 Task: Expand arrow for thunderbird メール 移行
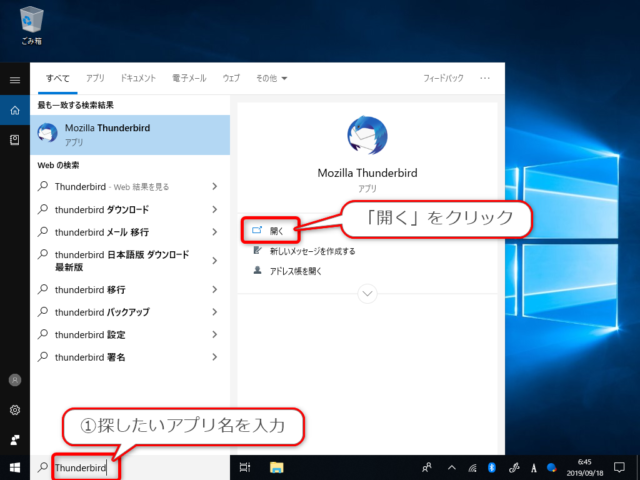point(215,232)
